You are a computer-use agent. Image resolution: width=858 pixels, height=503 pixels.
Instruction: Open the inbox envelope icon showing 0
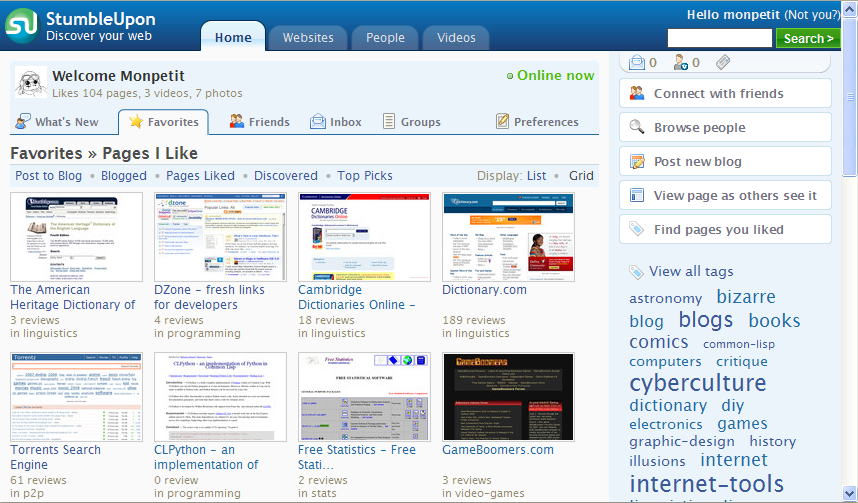coord(636,62)
